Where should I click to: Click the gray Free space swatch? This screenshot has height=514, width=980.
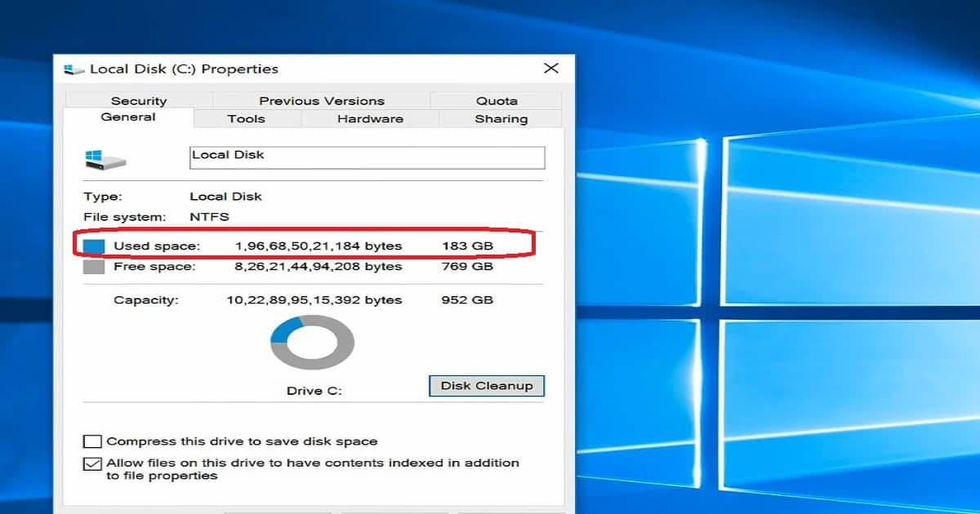(92, 266)
